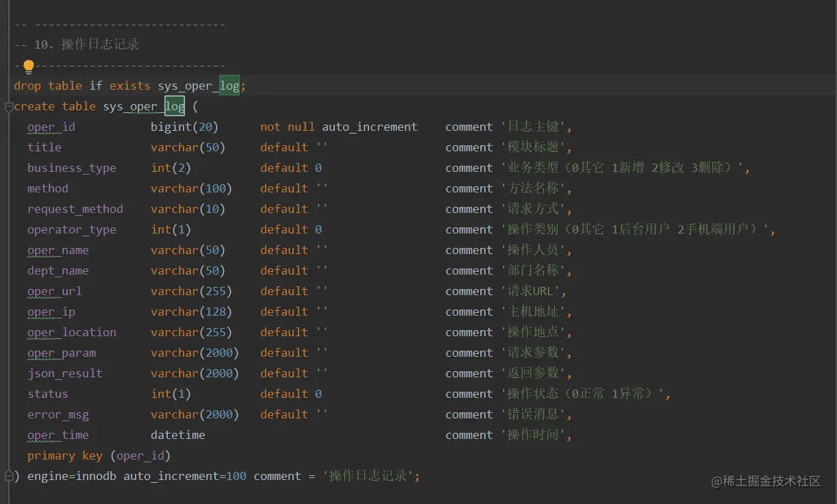Click the datetime type of oper_time
Viewport: 837px width, 504px height.
[x=178, y=435]
